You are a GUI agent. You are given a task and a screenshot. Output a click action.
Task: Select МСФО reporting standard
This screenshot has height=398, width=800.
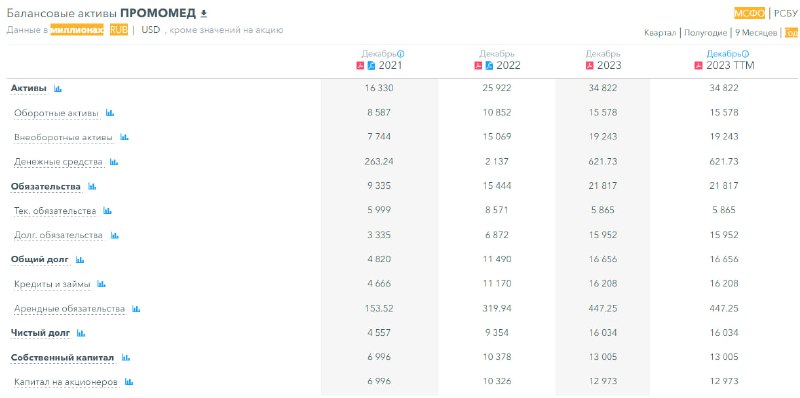pyautogui.click(x=749, y=14)
